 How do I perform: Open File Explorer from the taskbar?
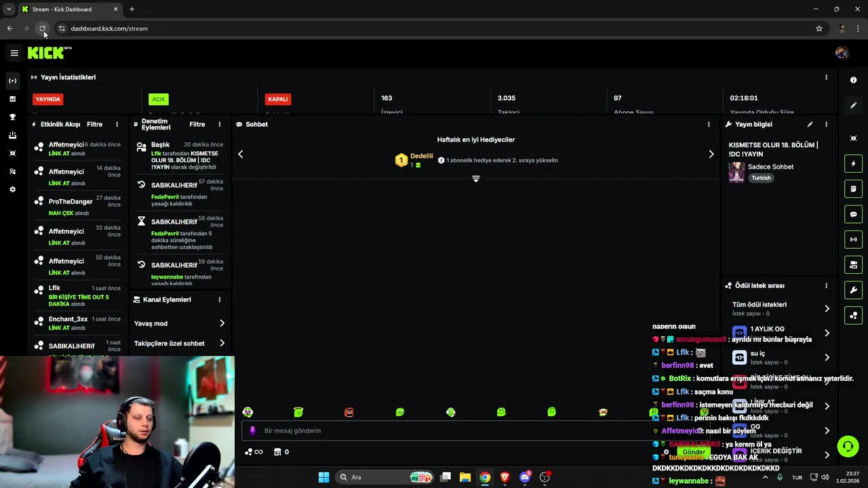(x=465, y=477)
